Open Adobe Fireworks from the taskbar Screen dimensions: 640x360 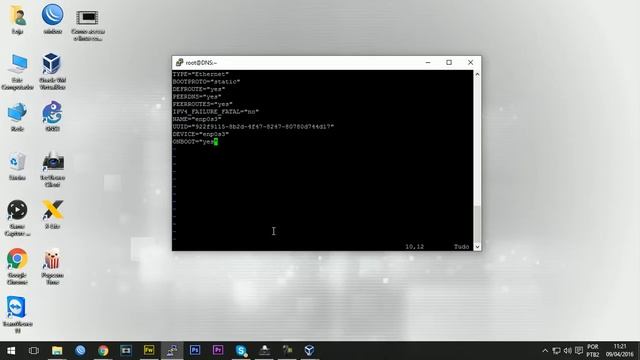click(149, 350)
